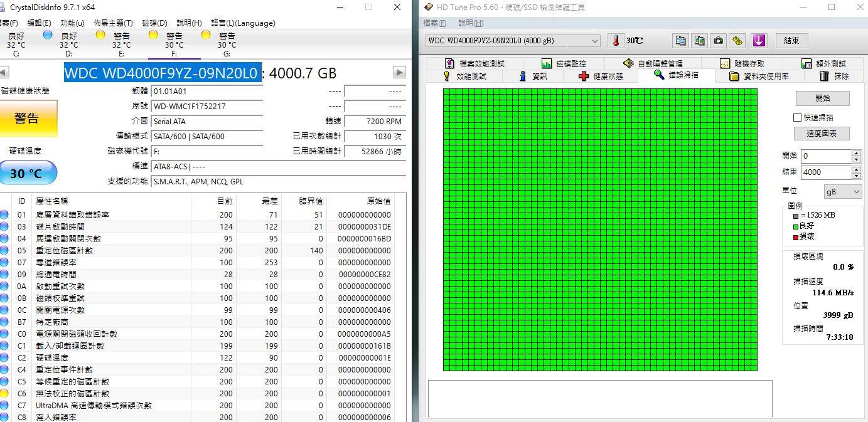Viewport: 868px width, 422px height.
Task: Click the yellow warning icon of row C6
Action: pyautogui.click(x=4, y=393)
